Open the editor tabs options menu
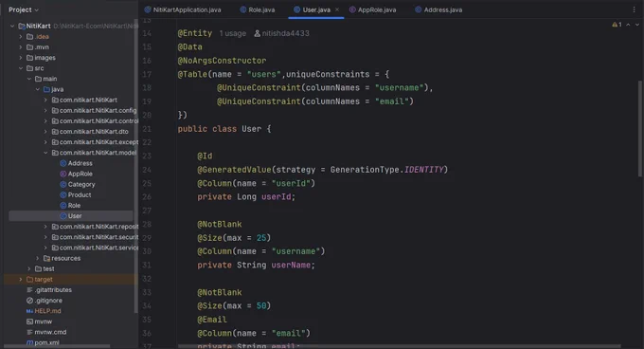The image size is (644, 349). tap(634, 9)
